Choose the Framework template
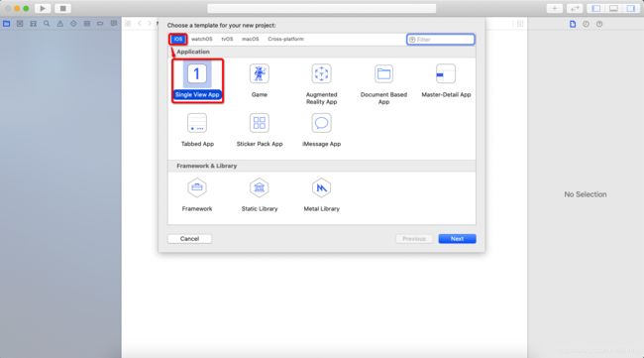Viewport: 644px width, 358px height. [197, 194]
